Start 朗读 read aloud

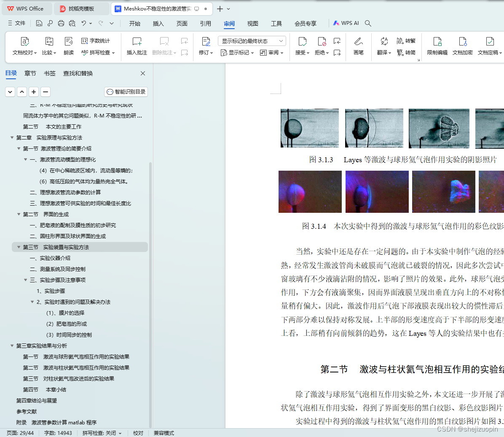[x=68, y=46]
